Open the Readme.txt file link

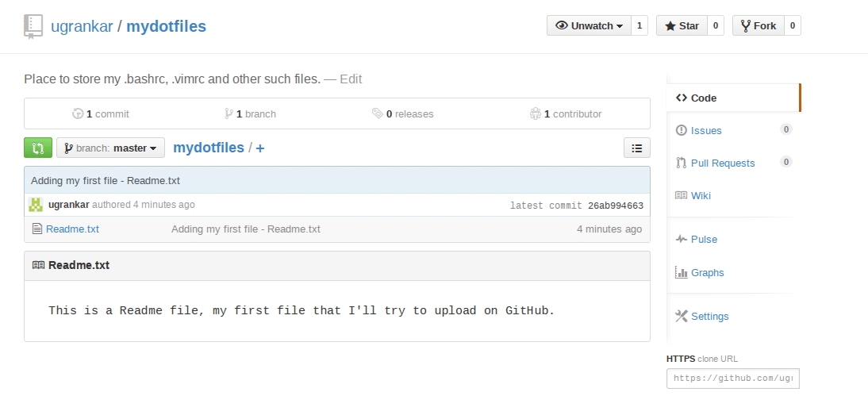point(72,229)
